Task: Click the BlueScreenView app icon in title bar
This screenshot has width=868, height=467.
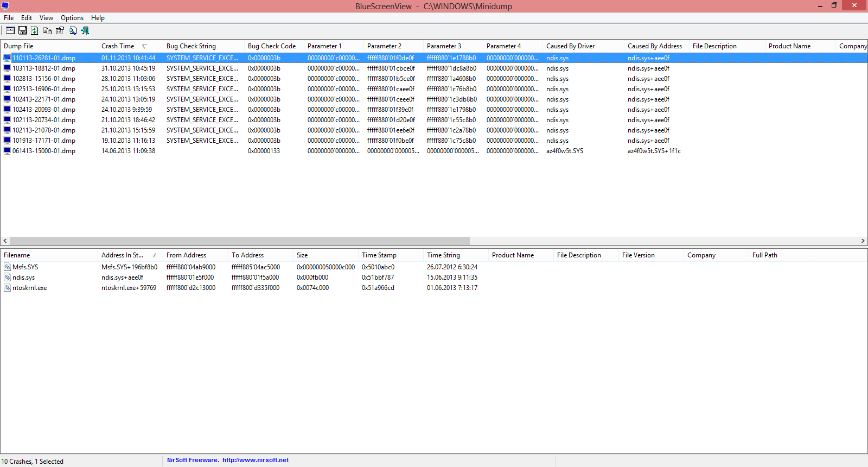Action: [x=5, y=6]
